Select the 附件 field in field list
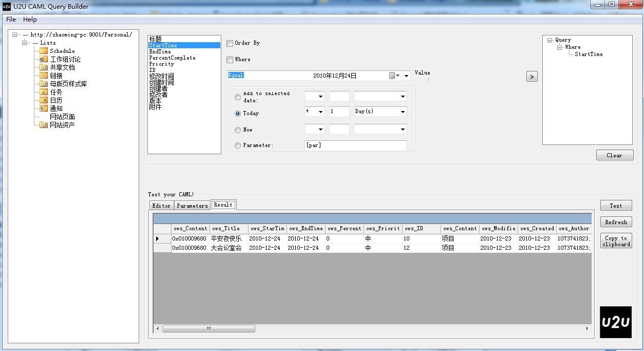This screenshot has height=351, width=644. [x=155, y=107]
